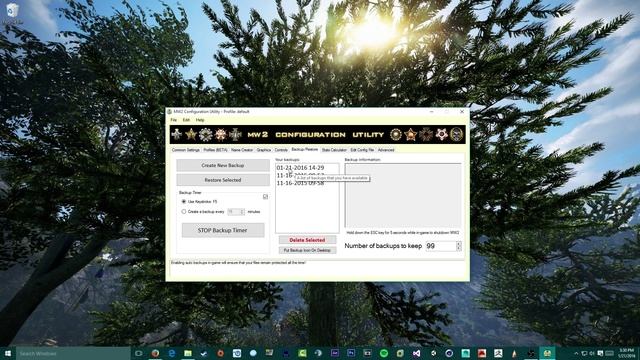The height and width of the screenshot is (360, 640).
Task: Click the red Delete Selected button
Action: click(x=307, y=240)
